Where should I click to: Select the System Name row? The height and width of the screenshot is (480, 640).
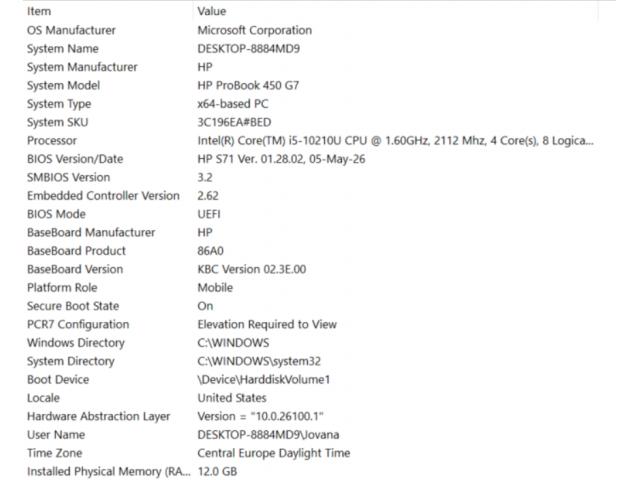pyautogui.click(x=310, y=49)
